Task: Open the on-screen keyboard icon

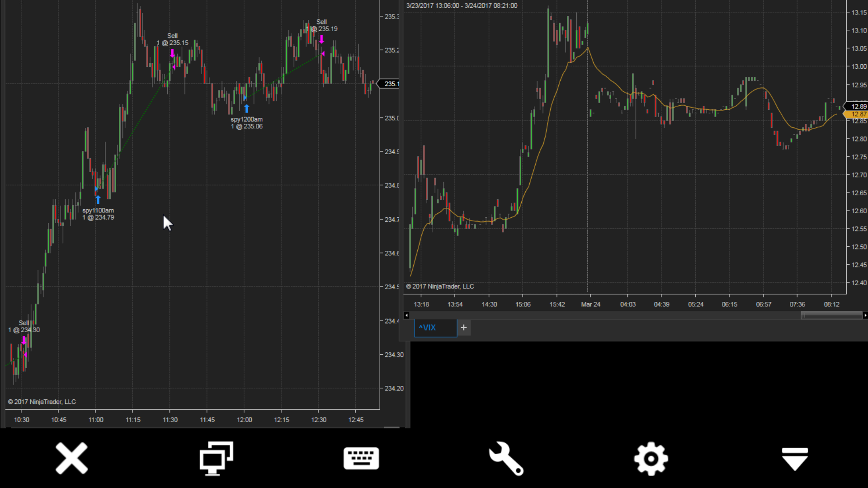Action: point(361,458)
